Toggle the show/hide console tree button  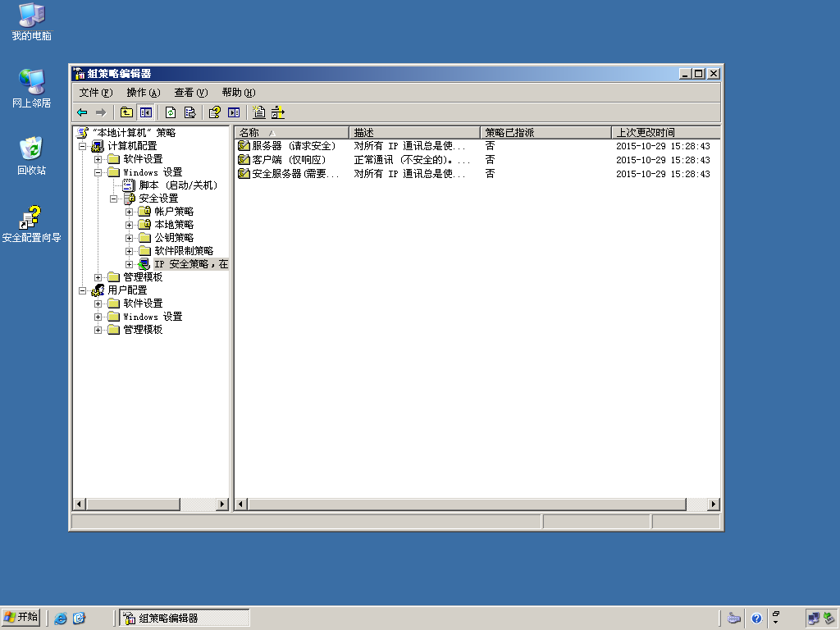point(146,112)
